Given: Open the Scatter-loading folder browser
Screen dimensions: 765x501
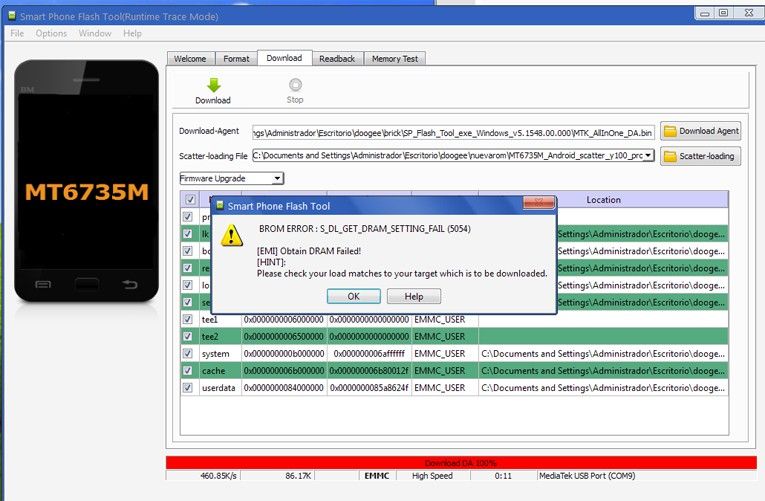Looking at the screenshot, I should 701,156.
